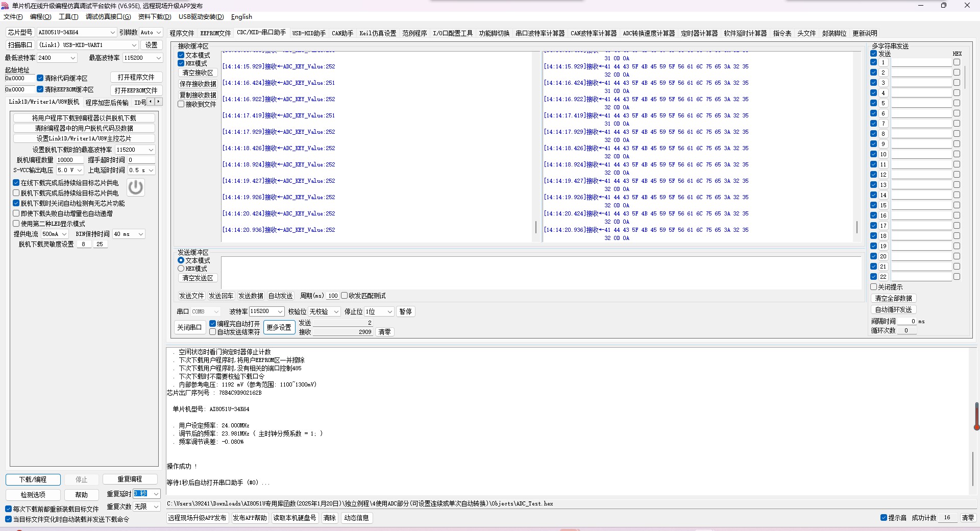Switch to the 程序文件 tab
The image size is (980, 531).
point(182,33)
